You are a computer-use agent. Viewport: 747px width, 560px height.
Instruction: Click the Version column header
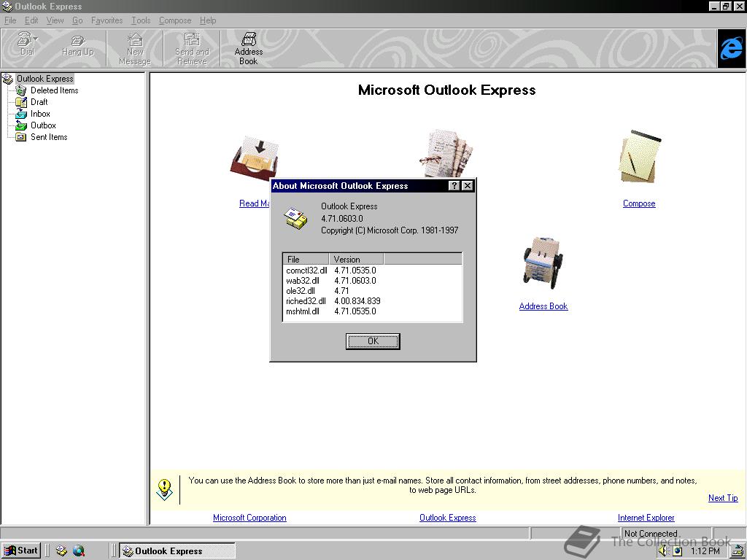click(x=356, y=259)
